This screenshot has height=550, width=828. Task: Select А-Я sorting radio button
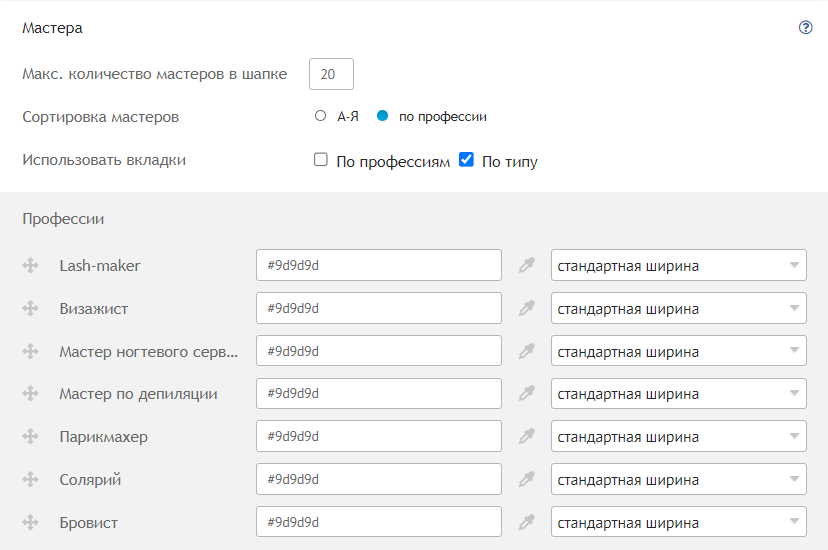(x=320, y=116)
